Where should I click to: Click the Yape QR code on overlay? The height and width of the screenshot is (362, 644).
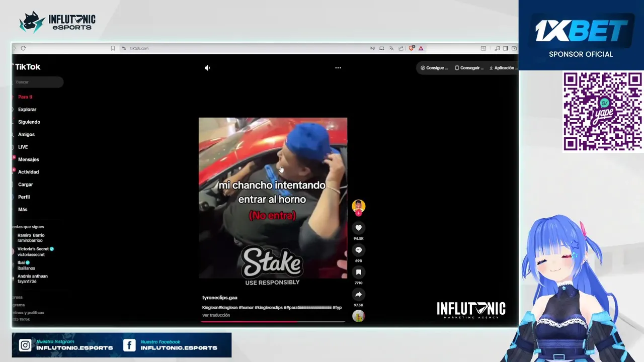pyautogui.click(x=602, y=111)
